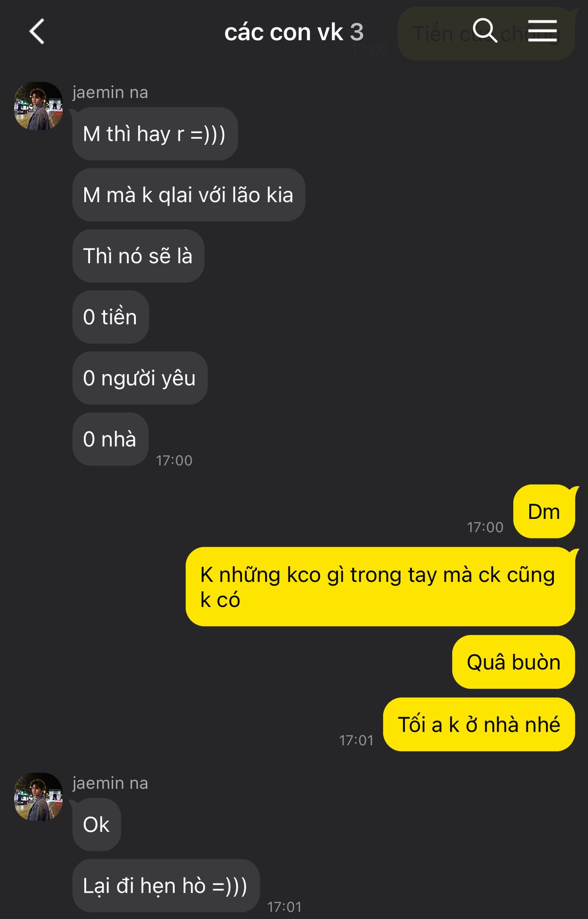
Task: Tap jaemin na's lower profile picture
Action: 38,796
